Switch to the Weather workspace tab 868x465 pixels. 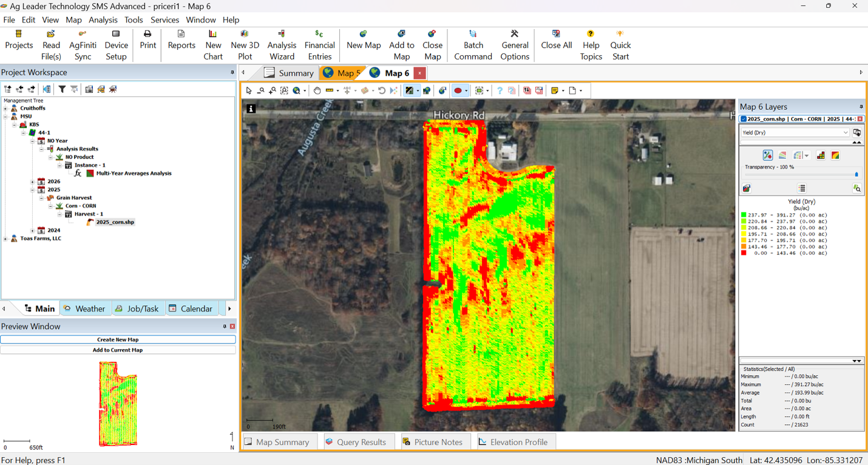84,308
